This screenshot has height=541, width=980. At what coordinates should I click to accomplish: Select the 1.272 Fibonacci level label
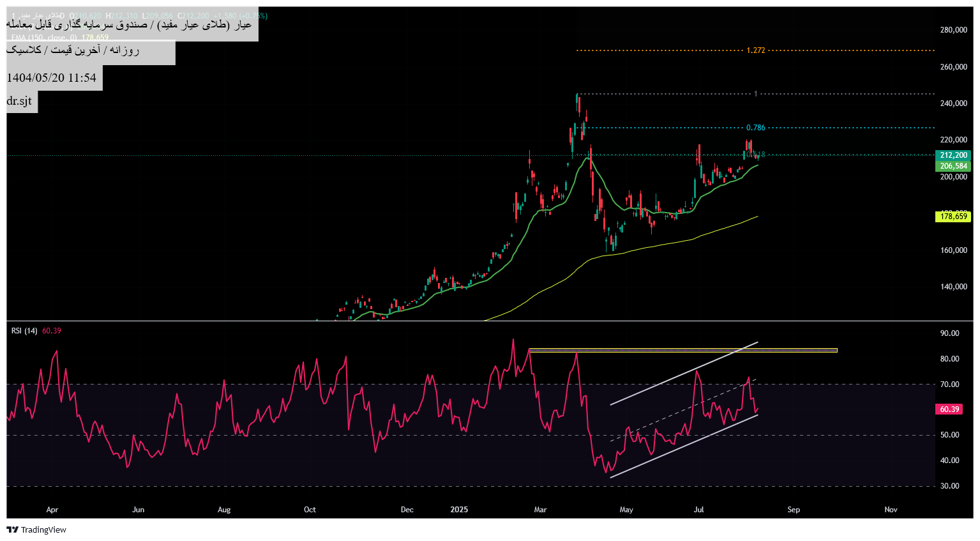pos(755,50)
